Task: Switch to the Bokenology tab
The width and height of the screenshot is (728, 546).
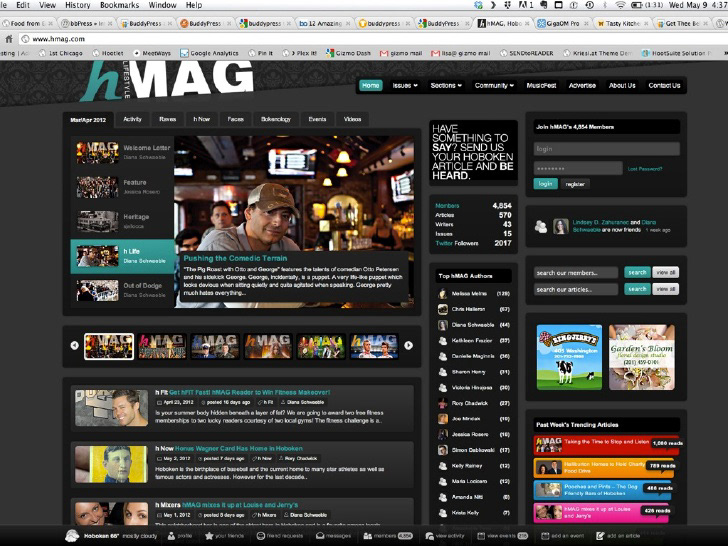Action: 276,119
